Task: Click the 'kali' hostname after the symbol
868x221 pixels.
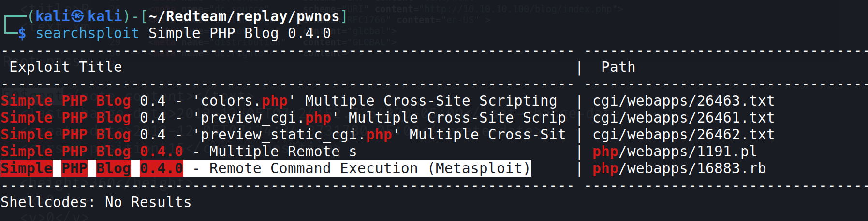Action: [x=104, y=16]
